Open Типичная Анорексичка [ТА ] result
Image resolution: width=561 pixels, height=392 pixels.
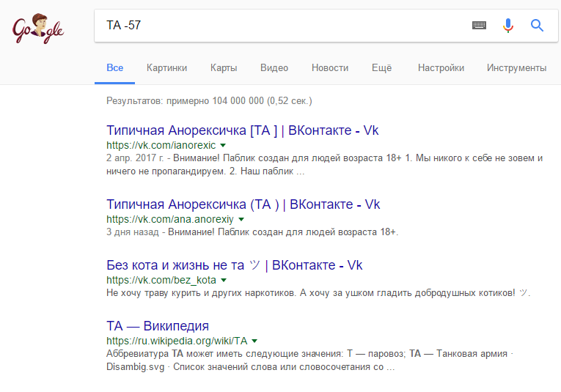242,130
